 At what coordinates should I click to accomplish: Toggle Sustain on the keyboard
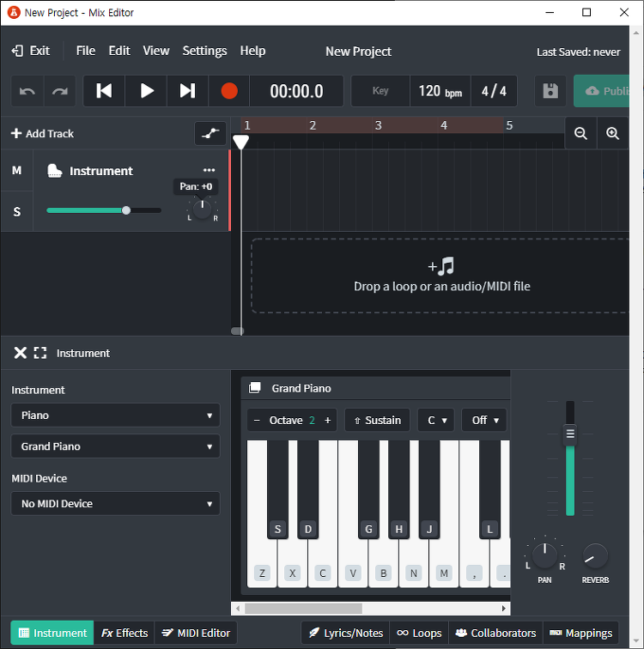[378, 421]
